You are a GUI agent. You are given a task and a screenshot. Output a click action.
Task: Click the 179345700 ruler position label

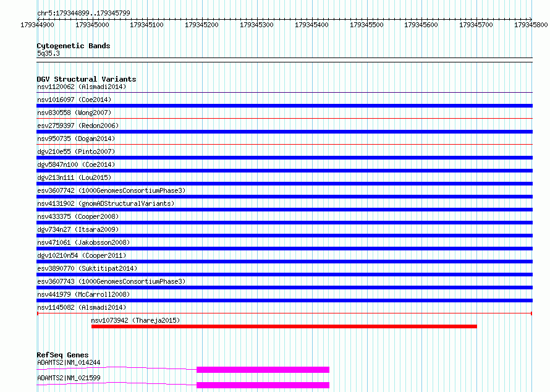pyautogui.click(x=476, y=25)
